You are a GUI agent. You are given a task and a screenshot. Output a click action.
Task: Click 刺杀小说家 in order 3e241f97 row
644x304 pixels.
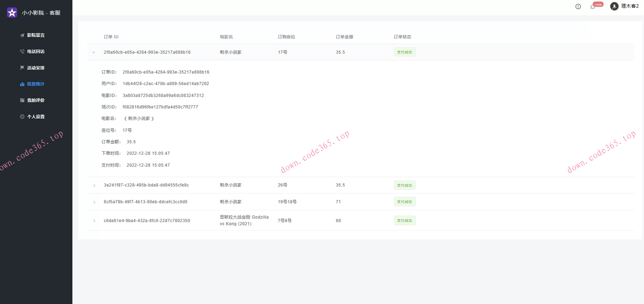pyautogui.click(x=230, y=185)
